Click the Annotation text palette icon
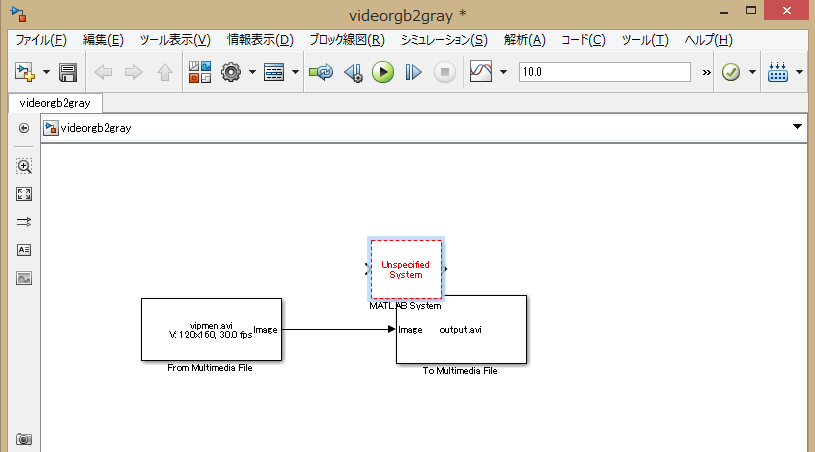This screenshot has height=452, width=815. [x=24, y=250]
